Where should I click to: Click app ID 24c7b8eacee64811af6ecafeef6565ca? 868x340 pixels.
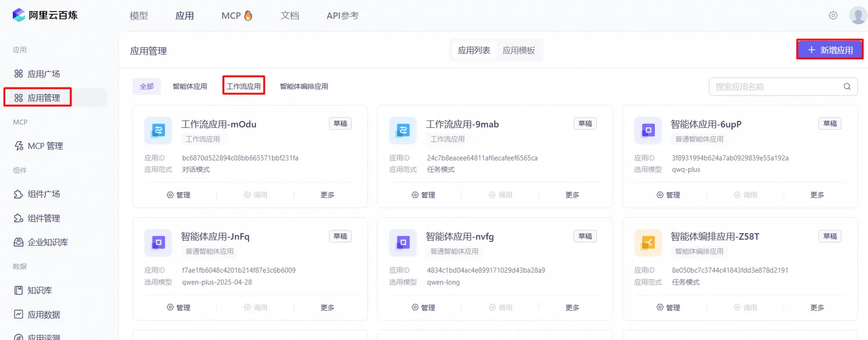(482, 158)
